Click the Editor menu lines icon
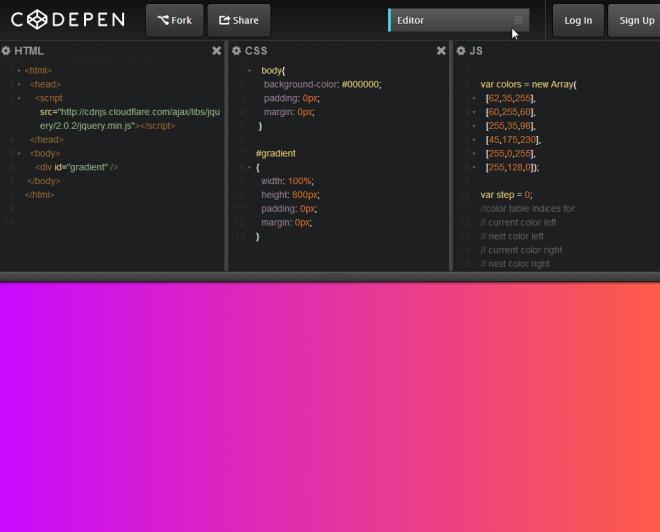This screenshot has width=660, height=532. [518, 20]
